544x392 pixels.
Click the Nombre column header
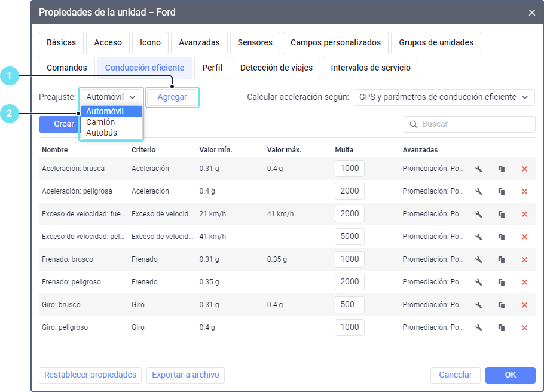55,150
